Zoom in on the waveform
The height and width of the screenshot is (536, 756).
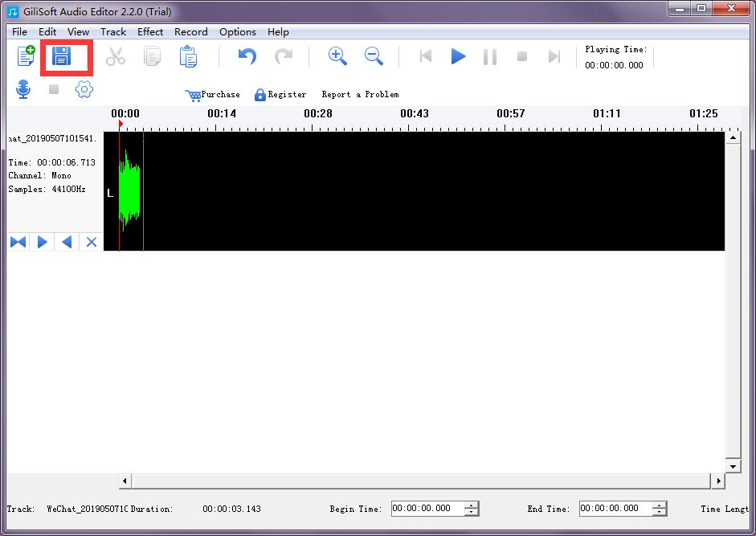coord(337,56)
